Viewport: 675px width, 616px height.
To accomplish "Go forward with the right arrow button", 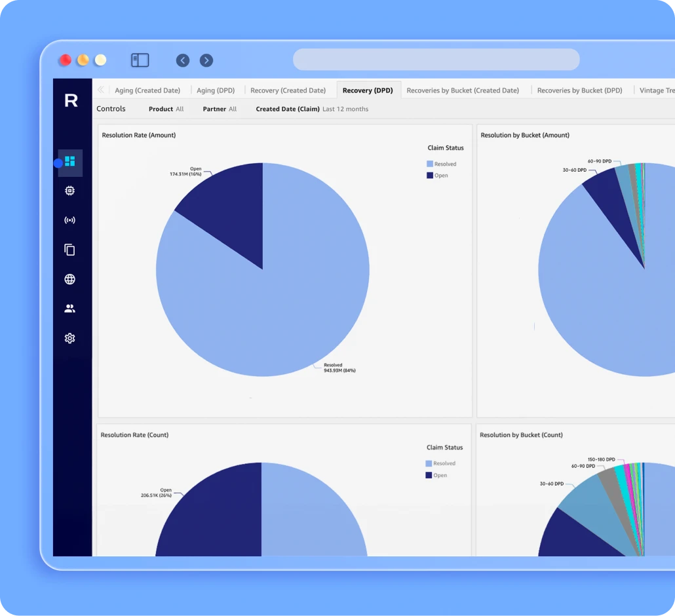I will pyautogui.click(x=206, y=60).
